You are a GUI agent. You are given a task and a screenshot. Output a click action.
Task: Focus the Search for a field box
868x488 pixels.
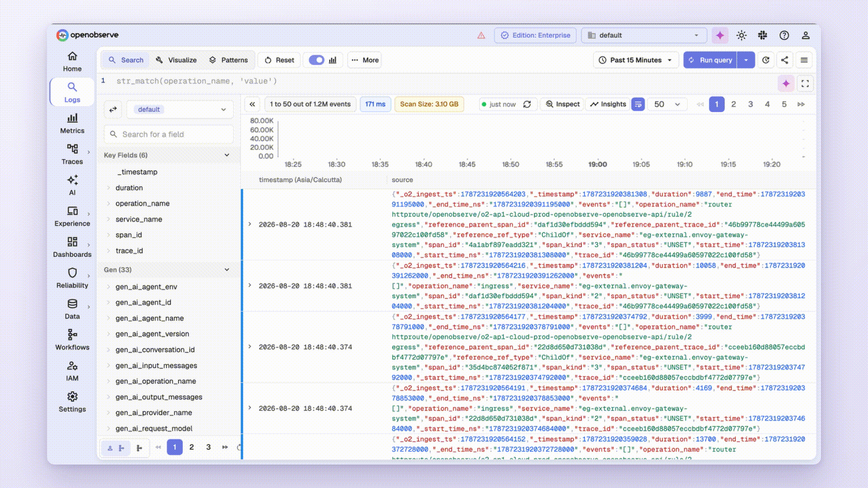169,134
